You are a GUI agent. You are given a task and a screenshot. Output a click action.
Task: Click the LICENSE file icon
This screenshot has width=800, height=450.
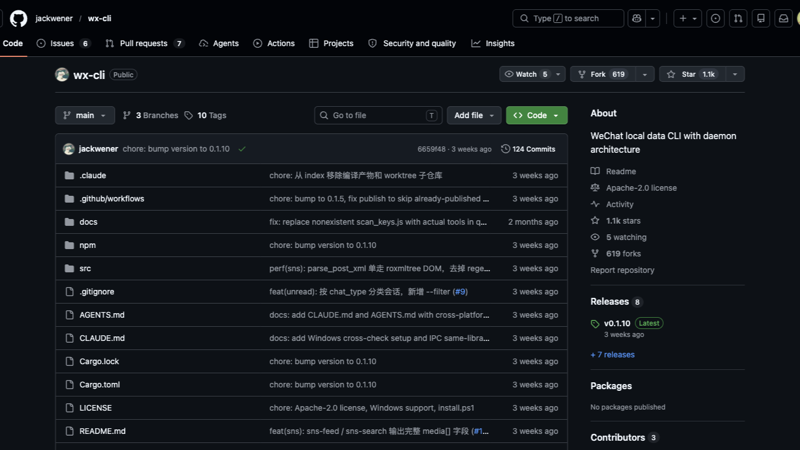69,408
